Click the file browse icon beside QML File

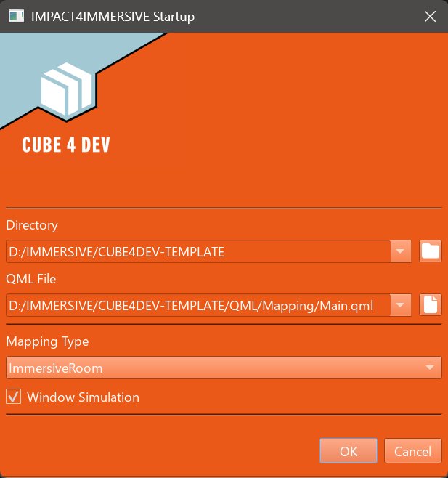[x=431, y=305]
